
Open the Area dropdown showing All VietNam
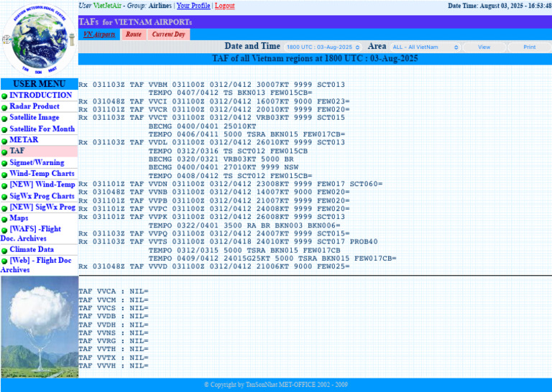pyautogui.click(x=425, y=47)
